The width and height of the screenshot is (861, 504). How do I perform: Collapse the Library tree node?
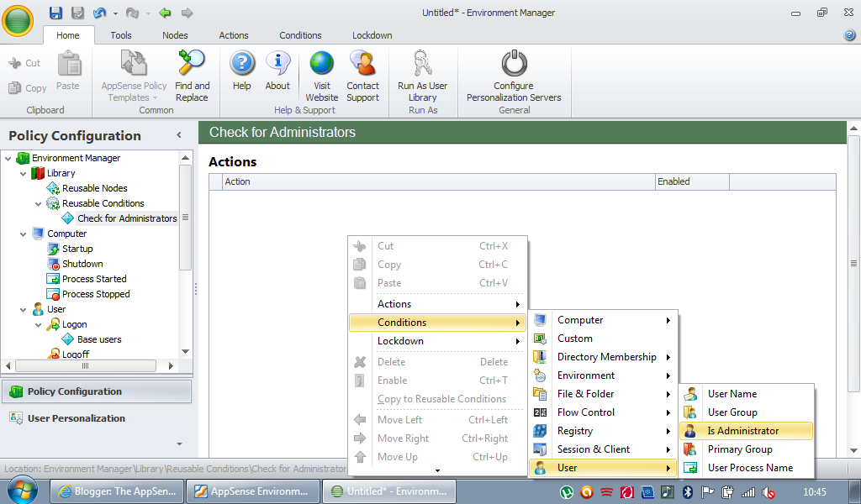(x=24, y=173)
